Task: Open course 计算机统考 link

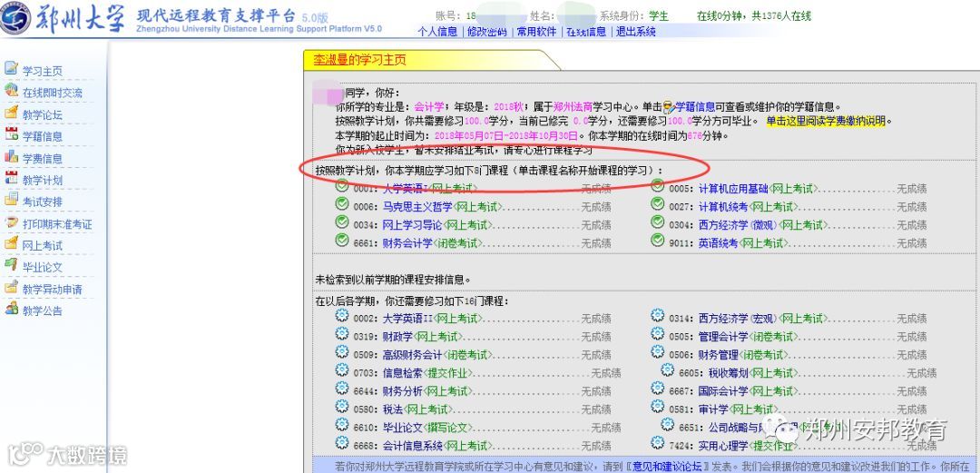Action: 723,206
